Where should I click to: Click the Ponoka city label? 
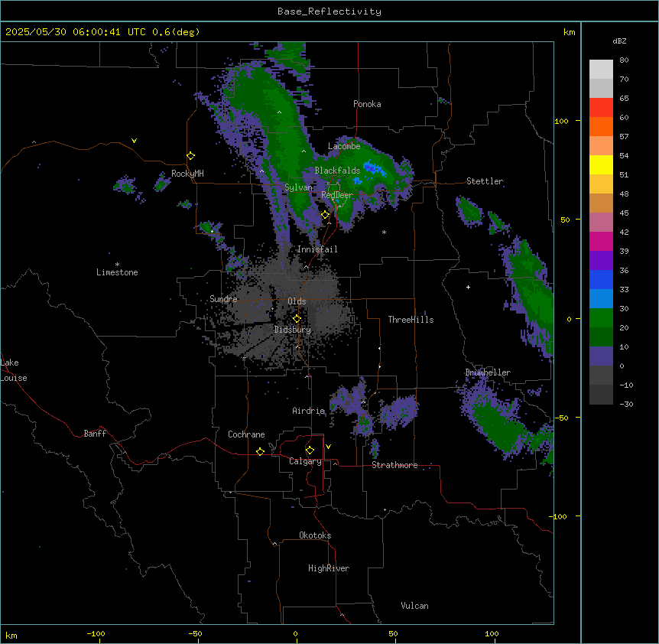point(367,104)
